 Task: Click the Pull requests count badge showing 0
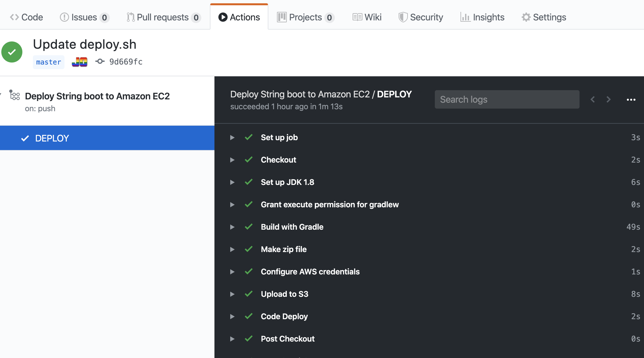coord(196,17)
